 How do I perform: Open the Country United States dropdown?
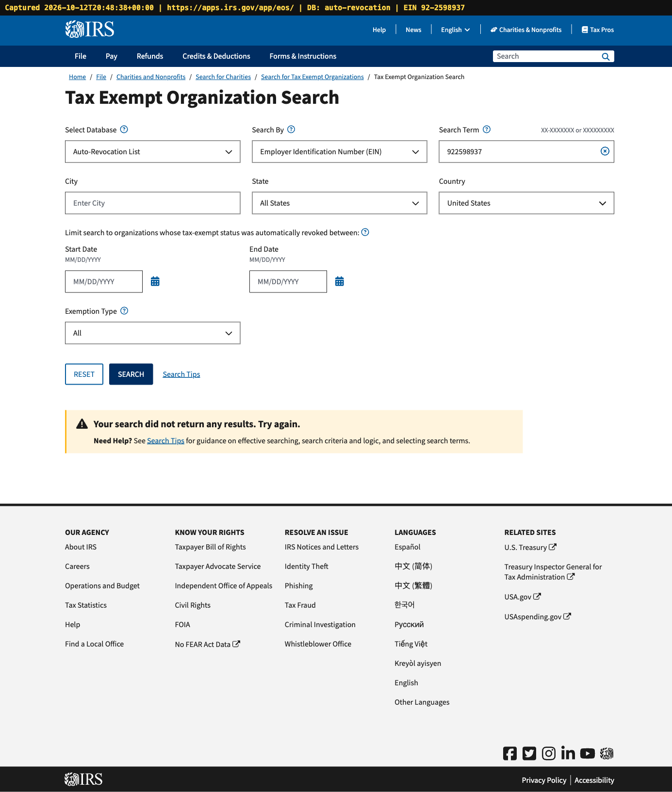click(x=526, y=203)
